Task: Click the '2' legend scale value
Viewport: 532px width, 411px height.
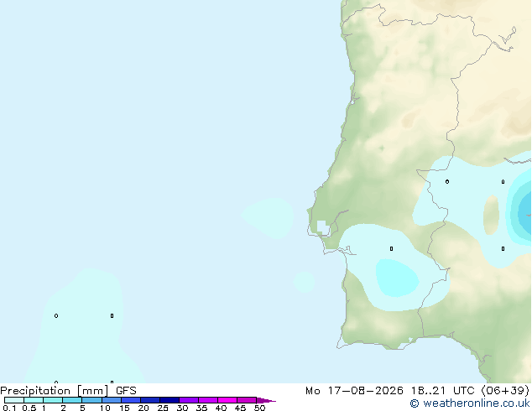Action: 63,408
